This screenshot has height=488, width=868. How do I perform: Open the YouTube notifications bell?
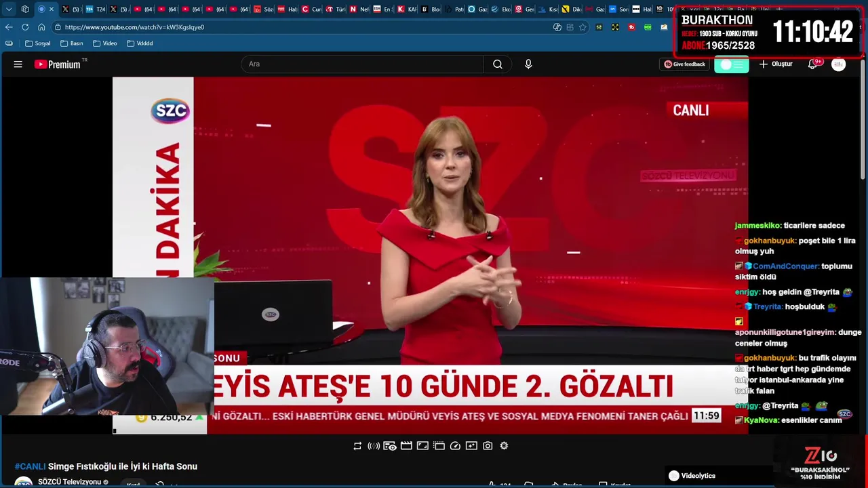pos(812,64)
